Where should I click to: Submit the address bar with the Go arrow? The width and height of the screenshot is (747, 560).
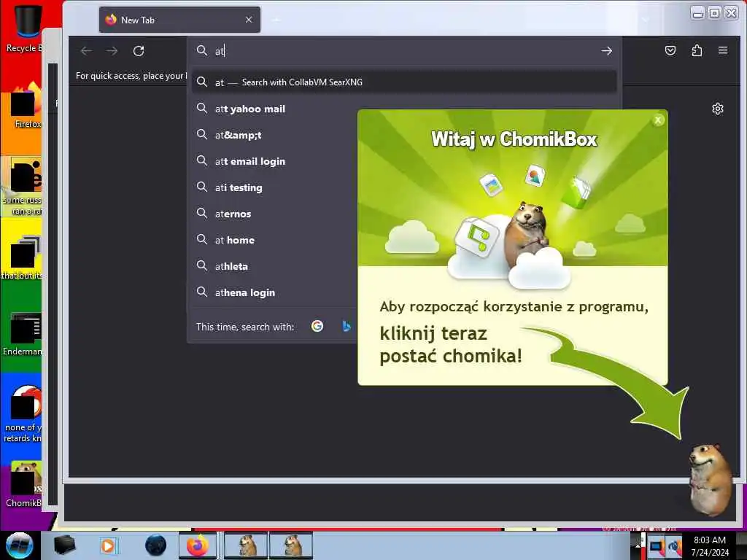click(606, 51)
